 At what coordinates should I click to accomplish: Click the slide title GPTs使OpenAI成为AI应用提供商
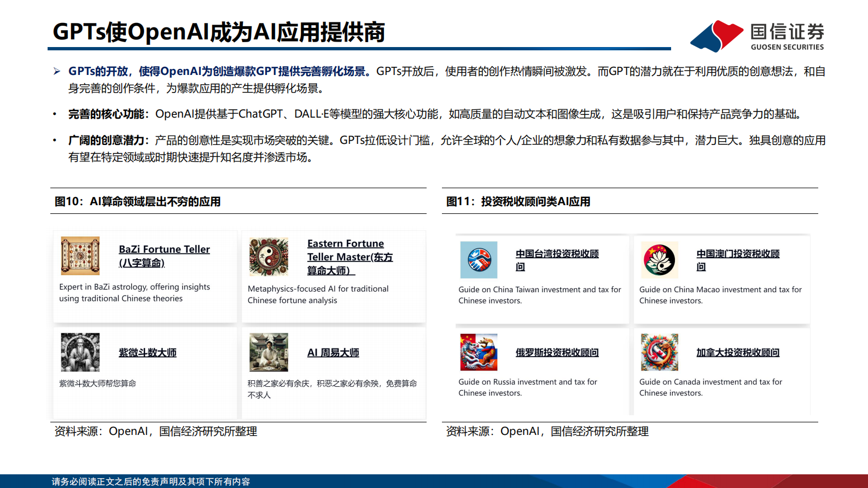[x=219, y=32]
